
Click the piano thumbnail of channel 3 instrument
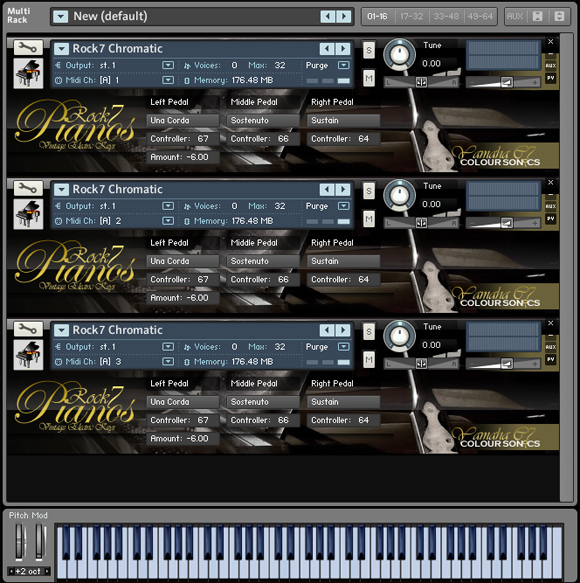(28, 355)
